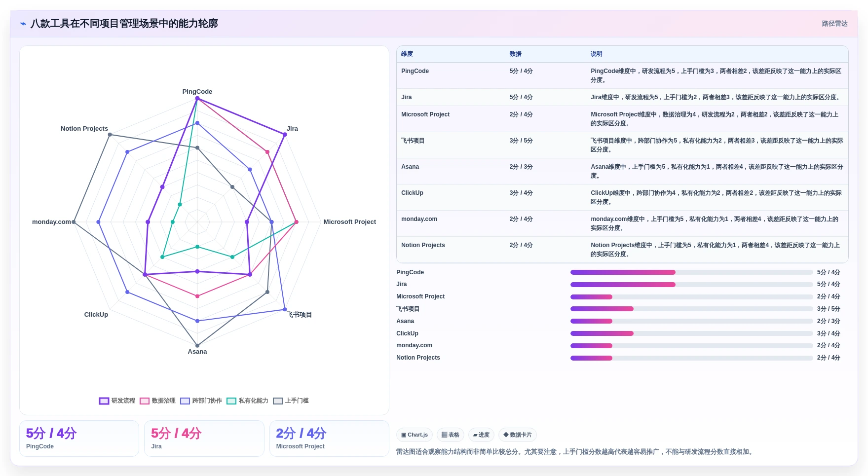Click the monday.com progress bar
Viewport: 868px width, 476px height.
691,346
